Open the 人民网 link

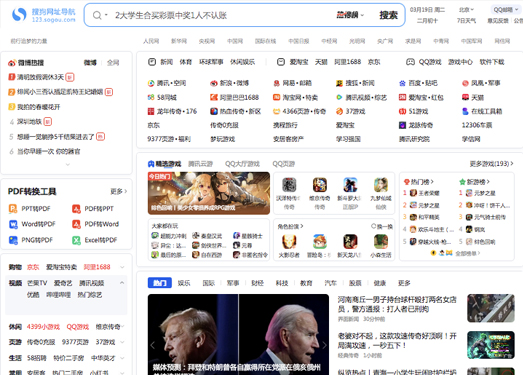click(151, 41)
